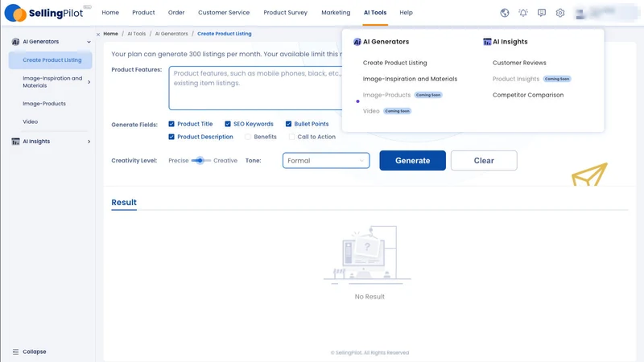Expand the AI Insights sidebar chevron
The height and width of the screenshot is (362, 644).
coord(89,142)
